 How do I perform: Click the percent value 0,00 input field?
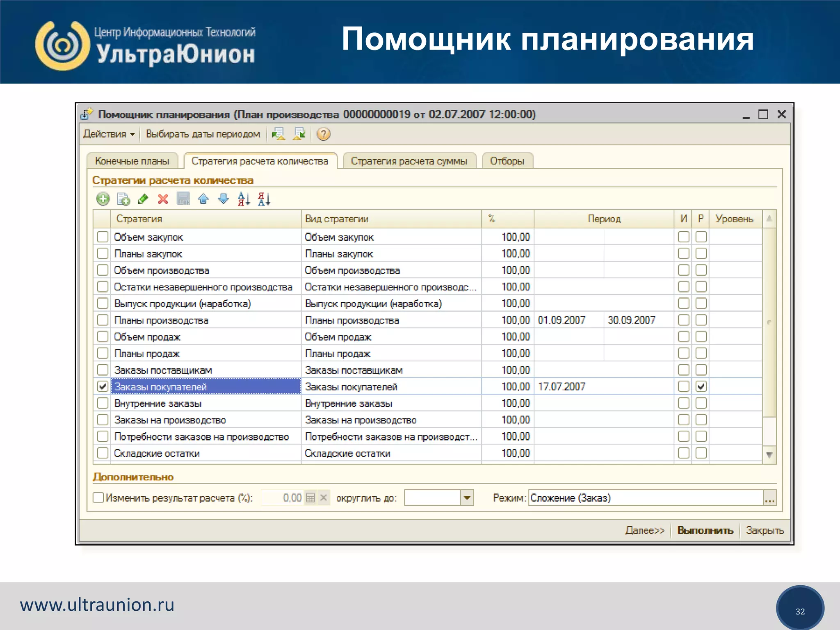[283, 498]
